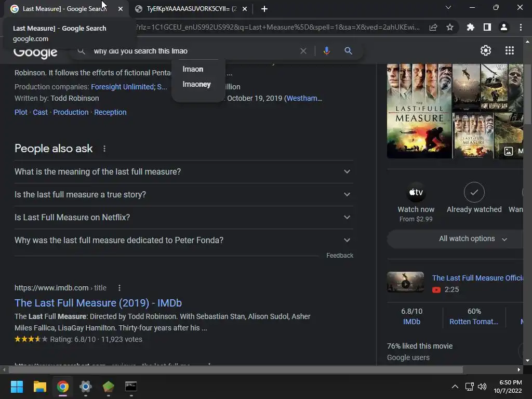Open File Explorer from taskbar

[39, 387]
